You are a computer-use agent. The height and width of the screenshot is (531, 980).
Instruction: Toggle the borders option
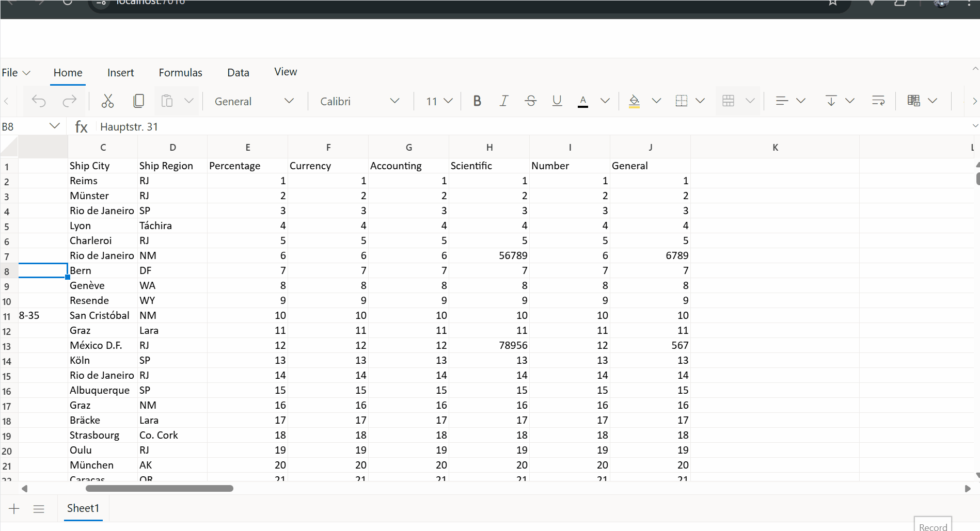tap(683, 101)
